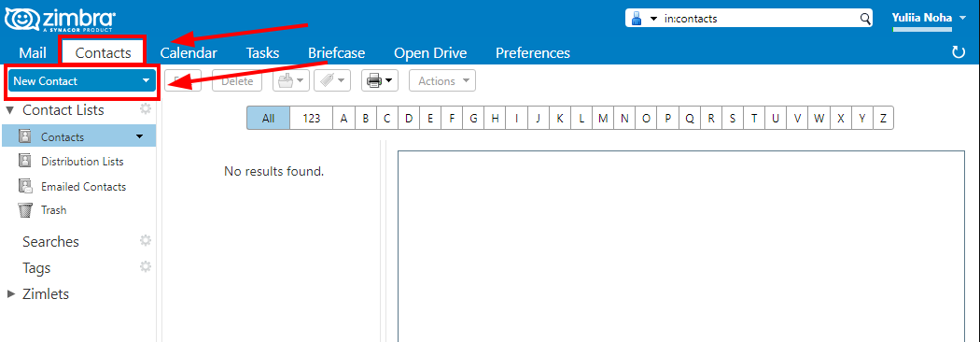Image resolution: width=980 pixels, height=342 pixels.
Task: Select the All alphabet filter
Action: click(268, 118)
